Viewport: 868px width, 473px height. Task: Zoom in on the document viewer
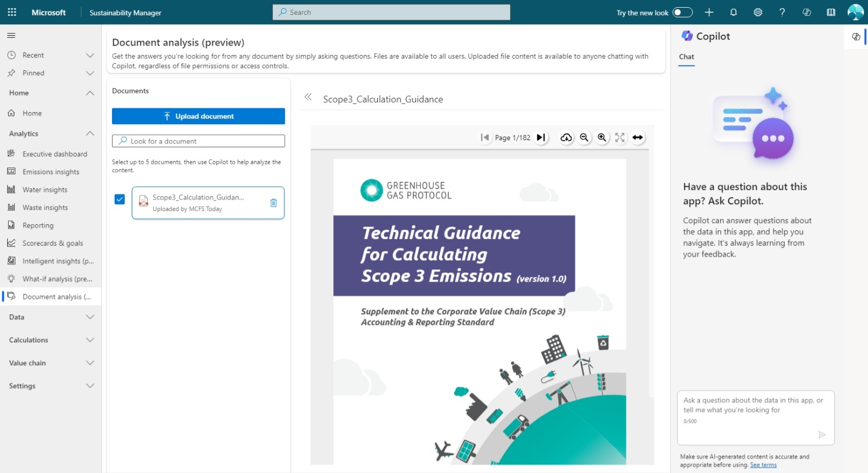[602, 137]
